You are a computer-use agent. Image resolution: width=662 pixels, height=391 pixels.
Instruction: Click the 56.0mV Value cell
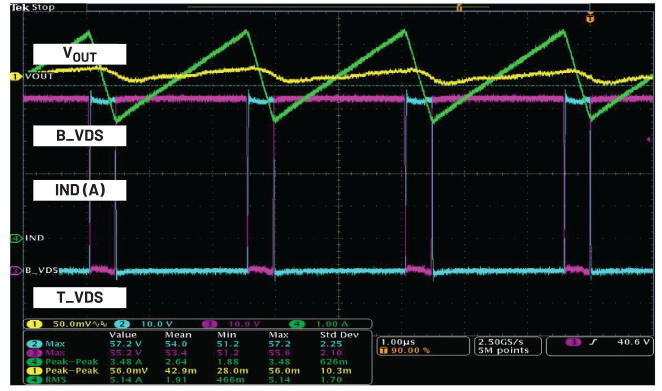[x=128, y=371]
